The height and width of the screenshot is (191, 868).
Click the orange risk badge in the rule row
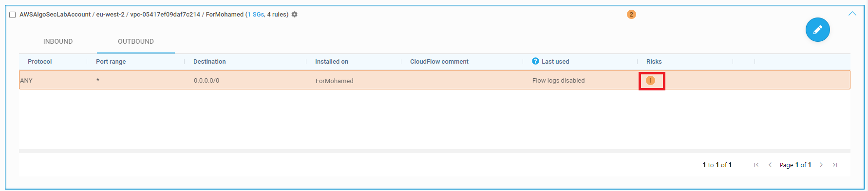[x=650, y=81]
